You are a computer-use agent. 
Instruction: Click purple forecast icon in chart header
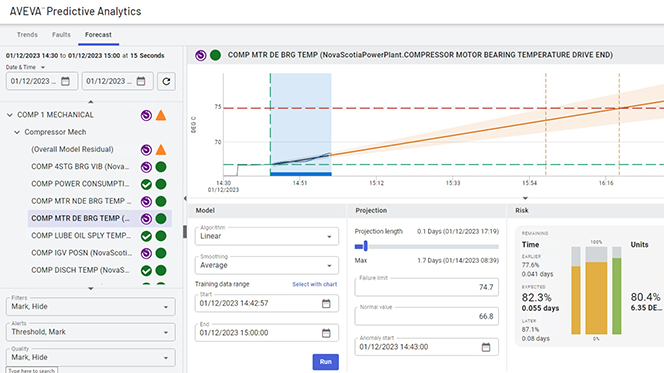tap(201, 55)
